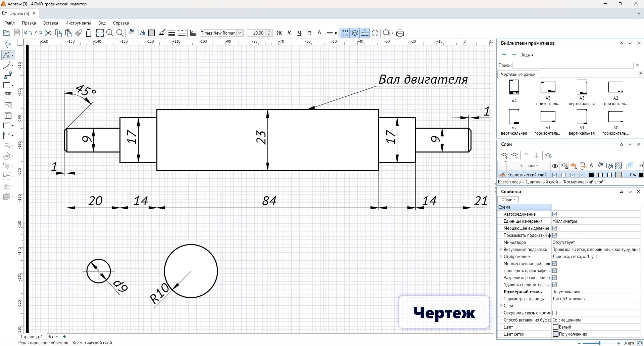
Task: Click the printer icon in toolbar
Action: [x=400, y=33]
